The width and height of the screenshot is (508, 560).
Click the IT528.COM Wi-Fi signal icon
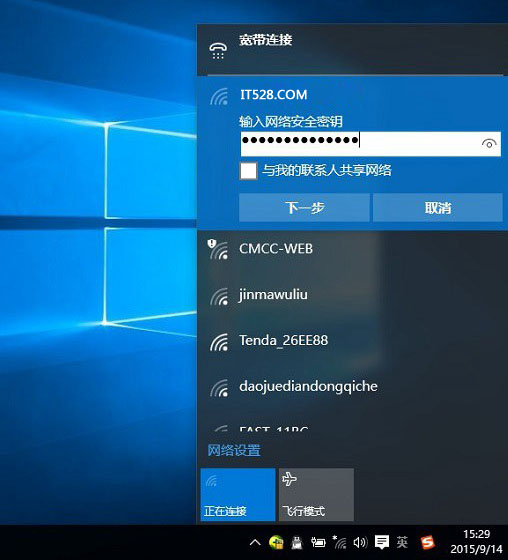pos(219,96)
